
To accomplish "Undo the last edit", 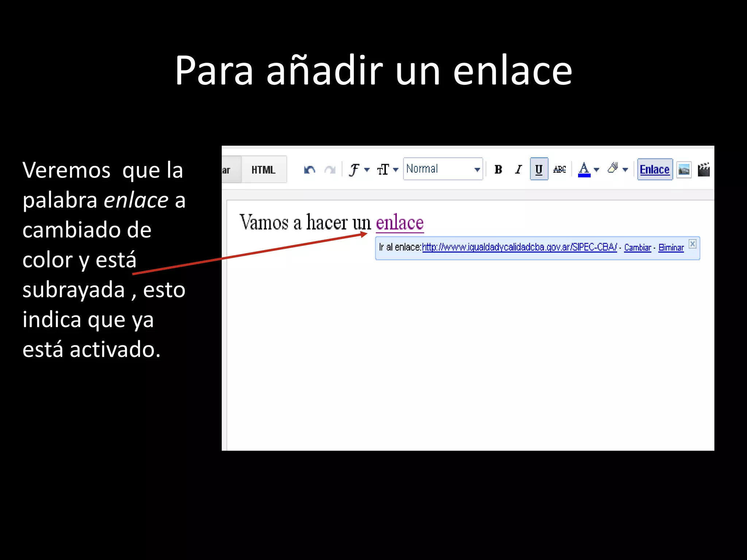I will click(x=310, y=170).
